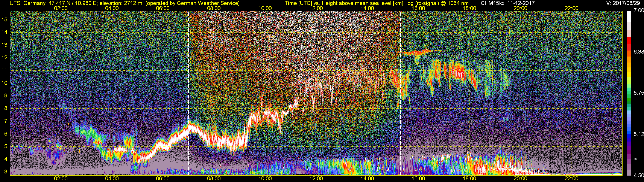Click the "04:00" label on the bottom time axis
The width and height of the screenshot is (644, 182).
[112, 179]
